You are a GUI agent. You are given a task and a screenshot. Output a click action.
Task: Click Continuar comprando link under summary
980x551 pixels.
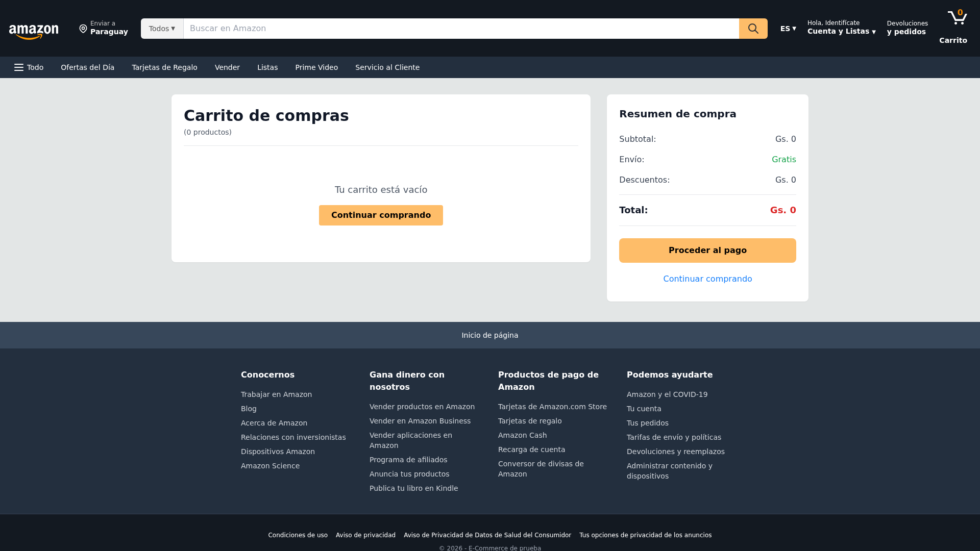pyautogui.click(x=707, y=279)
